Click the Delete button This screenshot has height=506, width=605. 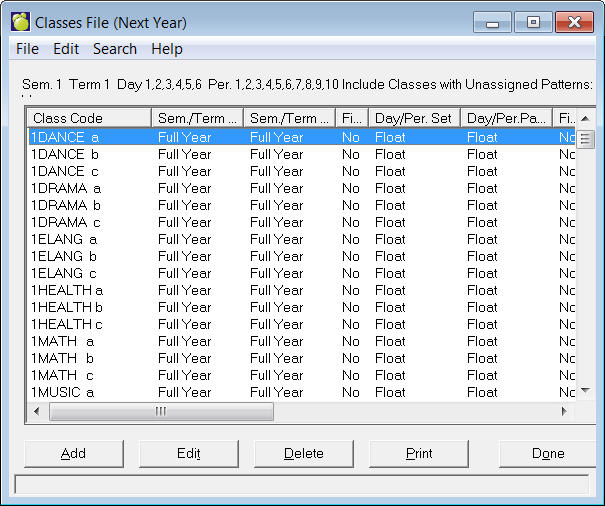tap(303, 453)
